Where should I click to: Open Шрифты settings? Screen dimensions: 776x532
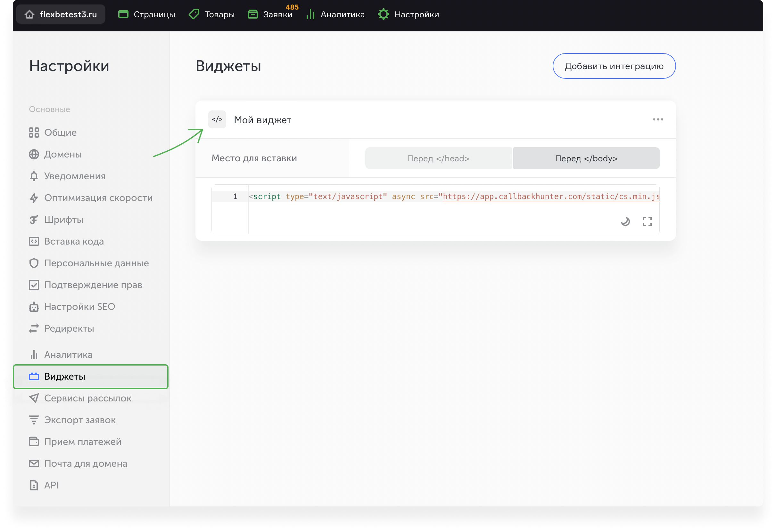pos(56,220)
